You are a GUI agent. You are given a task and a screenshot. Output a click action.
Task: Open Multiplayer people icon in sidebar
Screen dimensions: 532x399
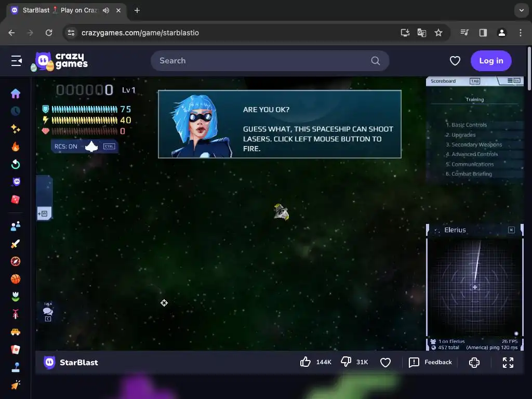16,226
